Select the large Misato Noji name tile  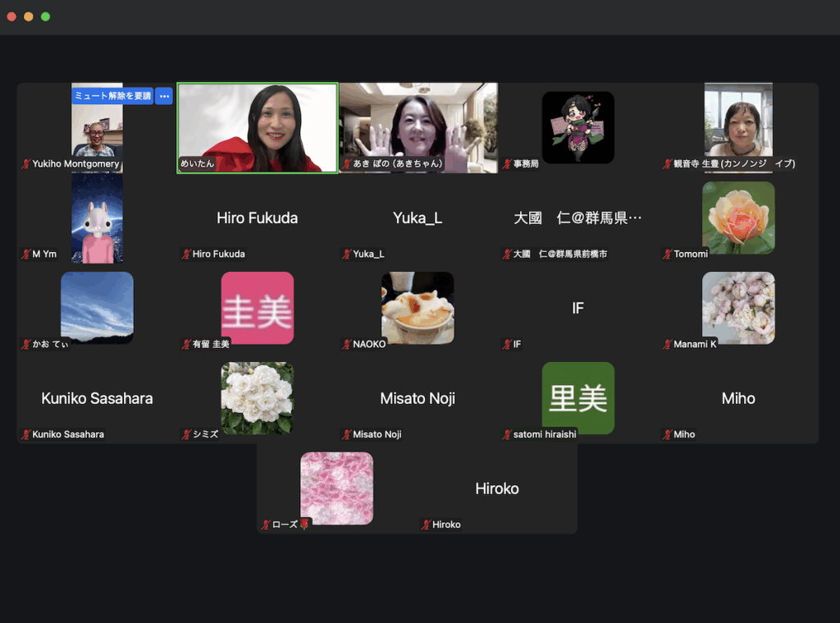point(418,398)
